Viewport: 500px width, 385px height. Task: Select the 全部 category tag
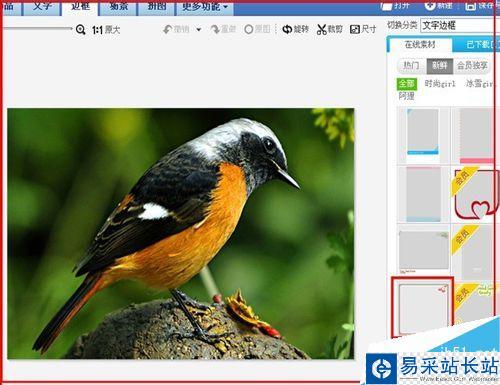click(407, 84)
